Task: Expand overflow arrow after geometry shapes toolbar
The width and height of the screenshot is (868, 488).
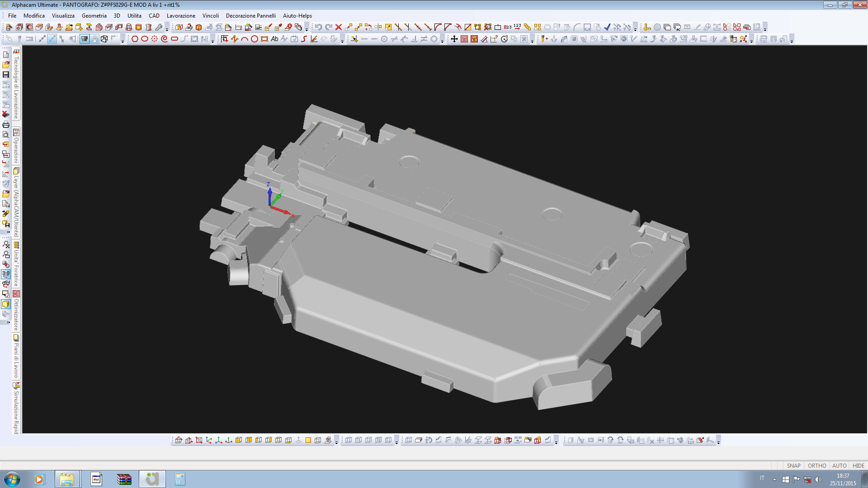Action: (212, 41)
